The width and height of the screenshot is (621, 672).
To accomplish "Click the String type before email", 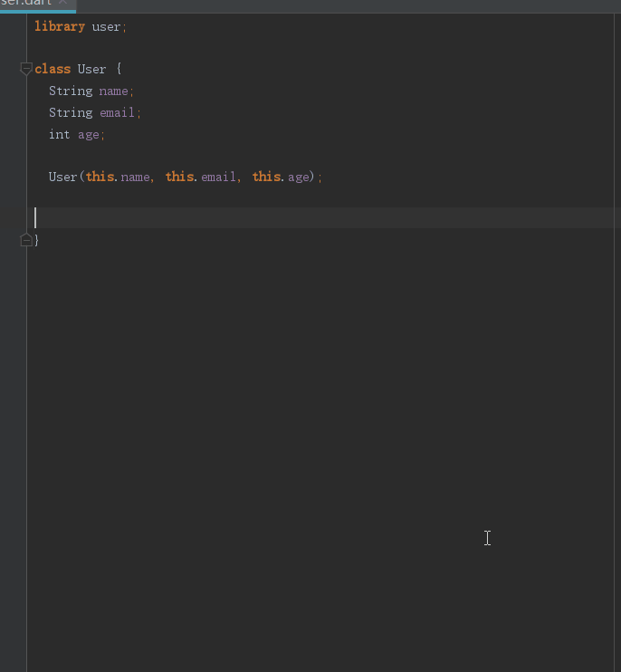I will [x=71, y=112].
